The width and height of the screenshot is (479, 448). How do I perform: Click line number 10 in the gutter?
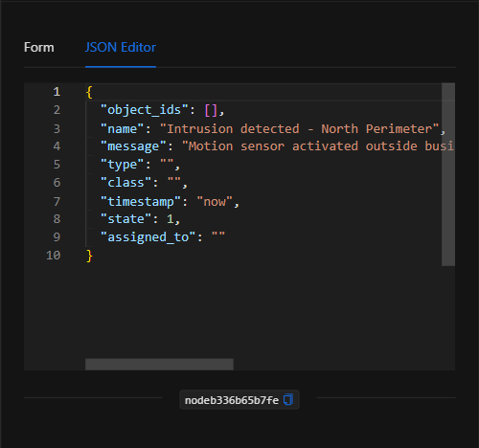point(54,256)
